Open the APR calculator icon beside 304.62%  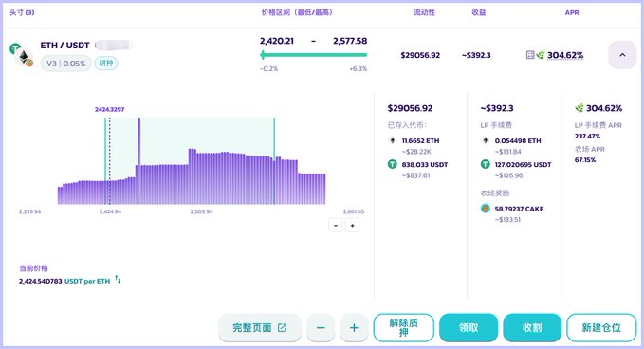click(530, 55)
